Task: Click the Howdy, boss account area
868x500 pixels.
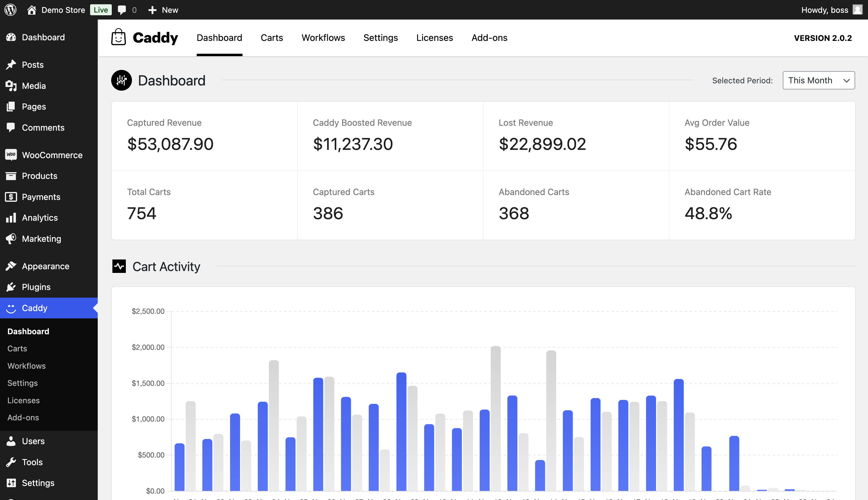Action: coord(825,10)
